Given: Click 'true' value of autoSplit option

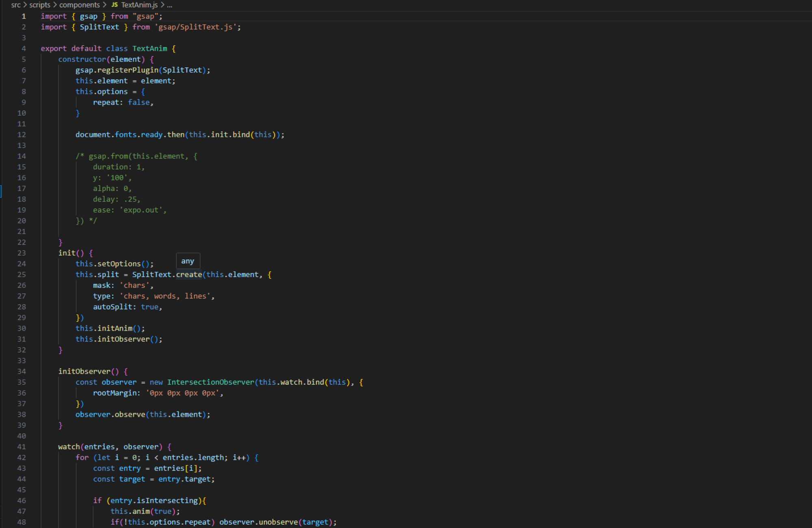Looking at the screenshot, I should (149, 307).
